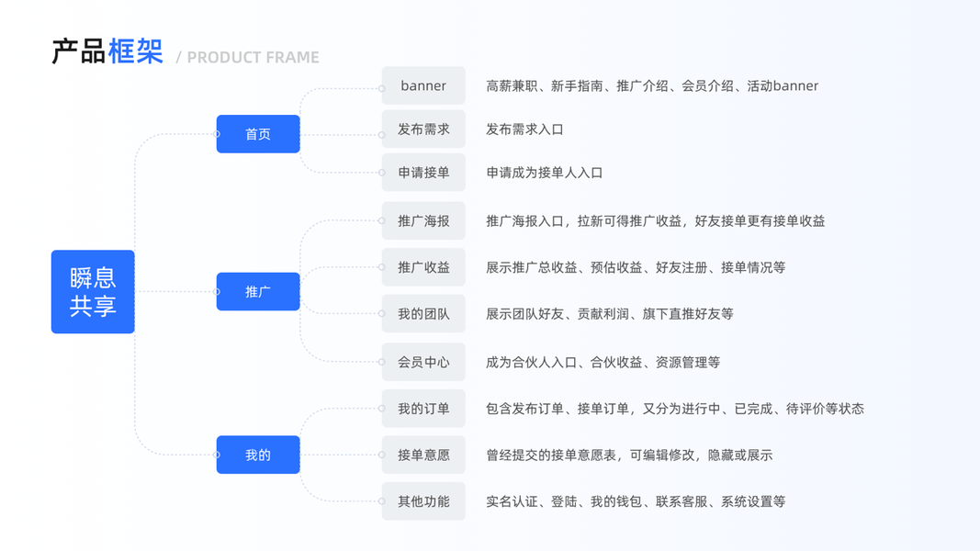980x551 pixels.
Task: Select the 推广海报 node
Action: coord(423,221)
